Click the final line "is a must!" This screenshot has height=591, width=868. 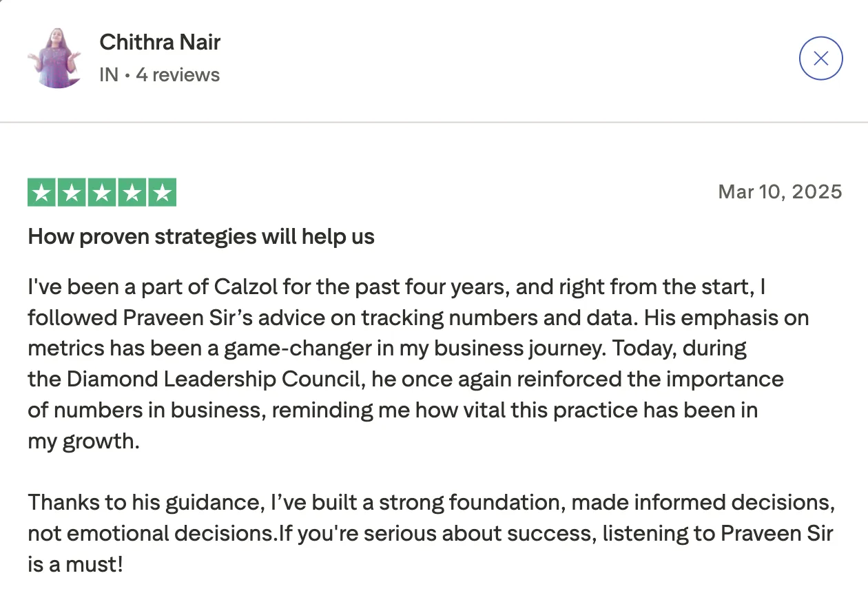click(x=76, y=565)
